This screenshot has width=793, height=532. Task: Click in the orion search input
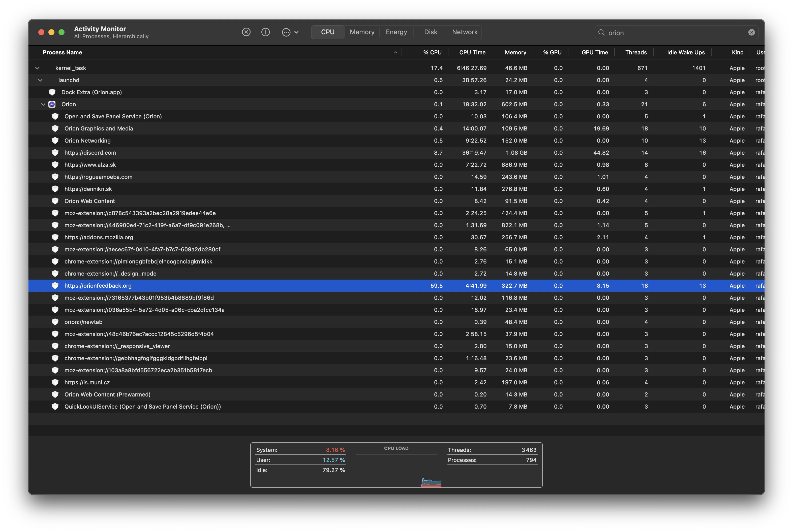676,33
